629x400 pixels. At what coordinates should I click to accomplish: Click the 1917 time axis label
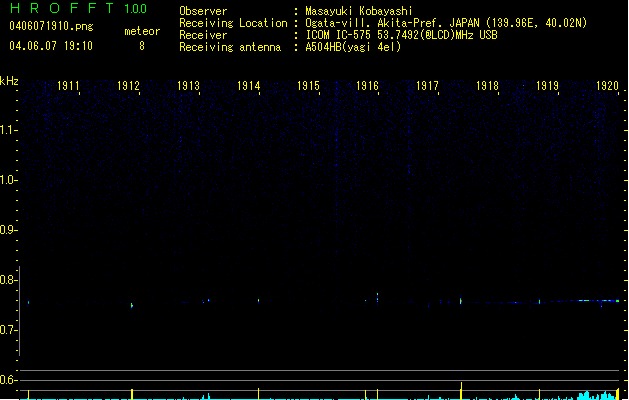point(427,86)
